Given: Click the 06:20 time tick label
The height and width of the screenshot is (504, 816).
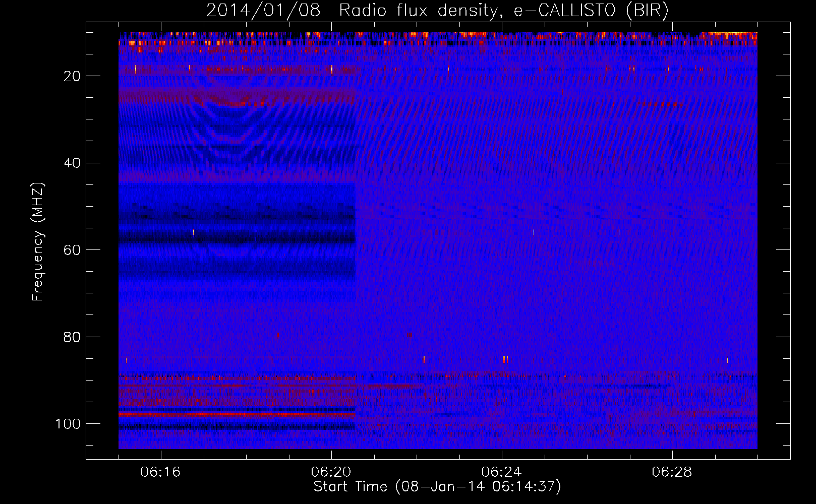Looking at the screenshot, I should point(331,472).
